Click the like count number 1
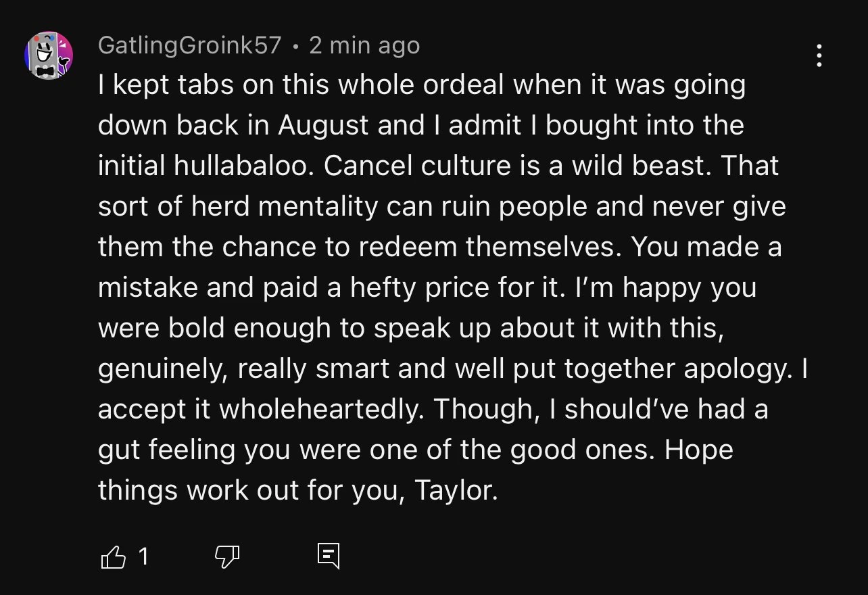 point(143,556)
